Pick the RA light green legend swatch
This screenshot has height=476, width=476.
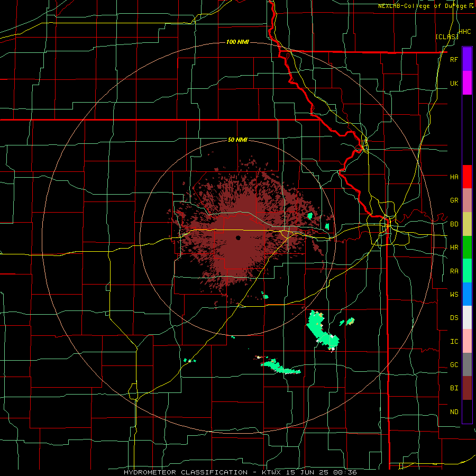[467, 271]
